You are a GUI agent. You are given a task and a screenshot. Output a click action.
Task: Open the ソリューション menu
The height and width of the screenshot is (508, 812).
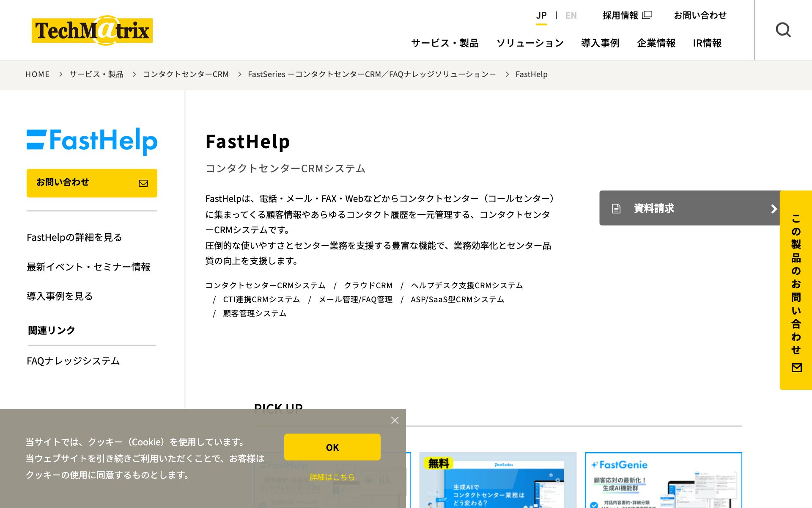tap(530, 43)
